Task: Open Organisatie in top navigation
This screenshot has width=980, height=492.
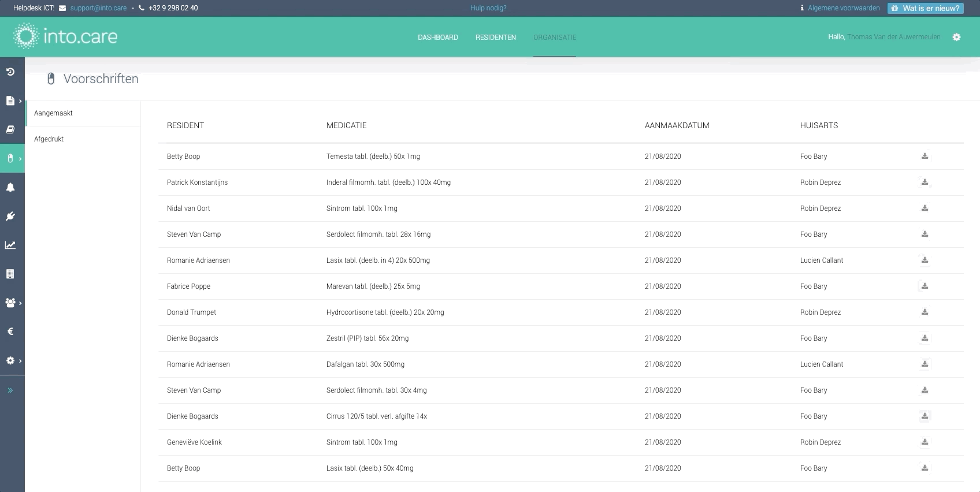Action: [x=555, y=38]
